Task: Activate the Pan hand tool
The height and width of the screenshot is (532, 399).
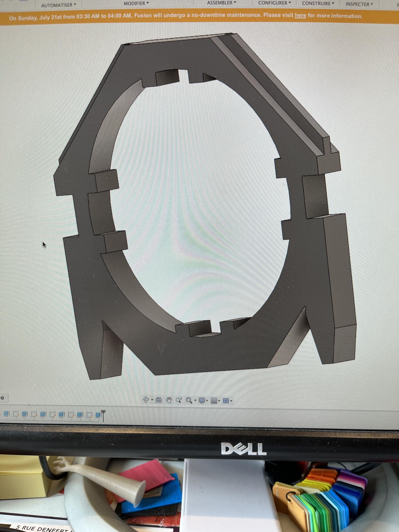Action: [169, 400]
